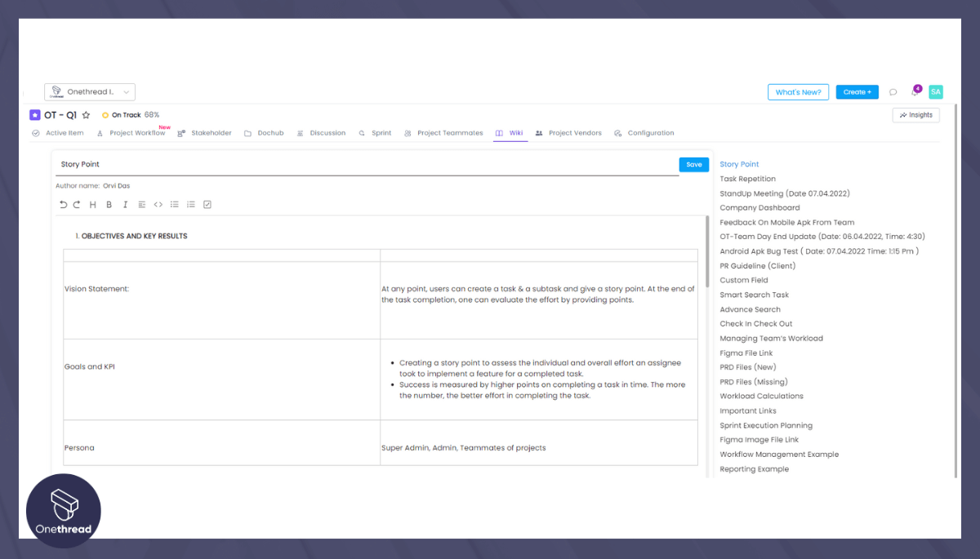980x559 pixels.
Task: Open the Onethread workspace dropdown
Action: tap(89, 91)
